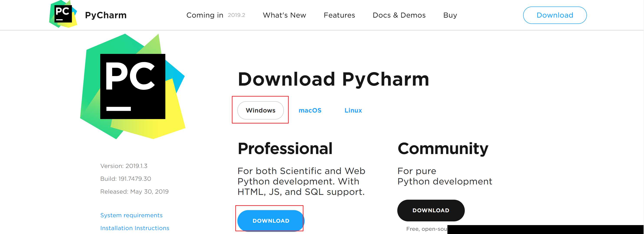
Task: Download the Community edition with black button
Action: pyautogui.click(x=431, y=211)
